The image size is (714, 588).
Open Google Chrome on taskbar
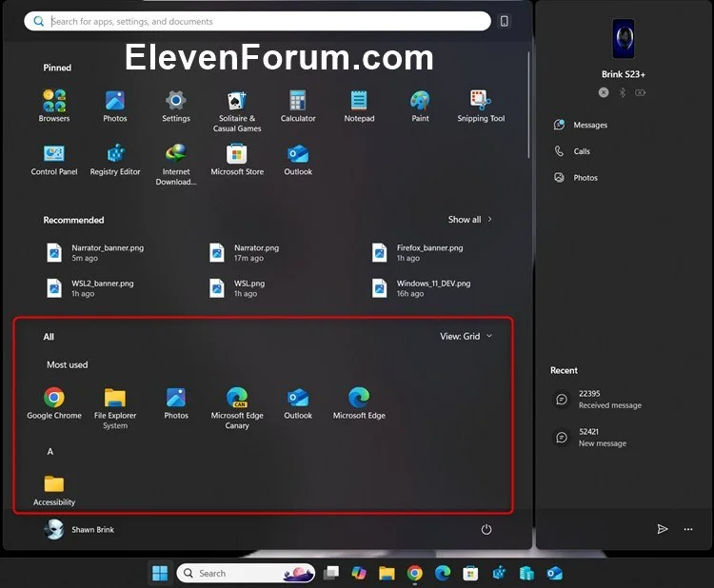[x=414, y=573]
